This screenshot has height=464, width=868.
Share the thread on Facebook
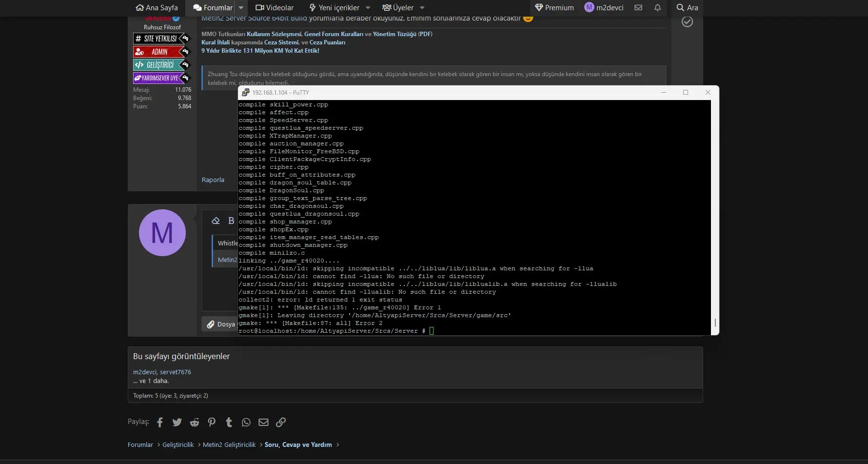click(160, 423)
